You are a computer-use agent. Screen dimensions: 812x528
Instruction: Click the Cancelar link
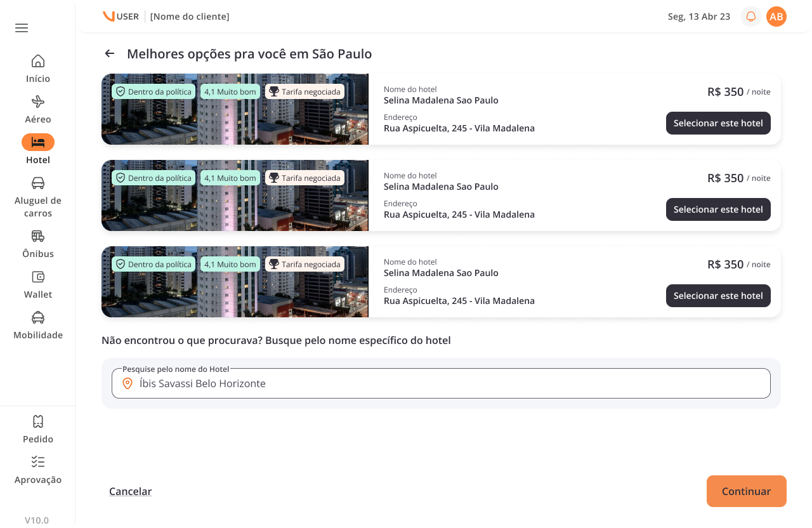[130, 491]
